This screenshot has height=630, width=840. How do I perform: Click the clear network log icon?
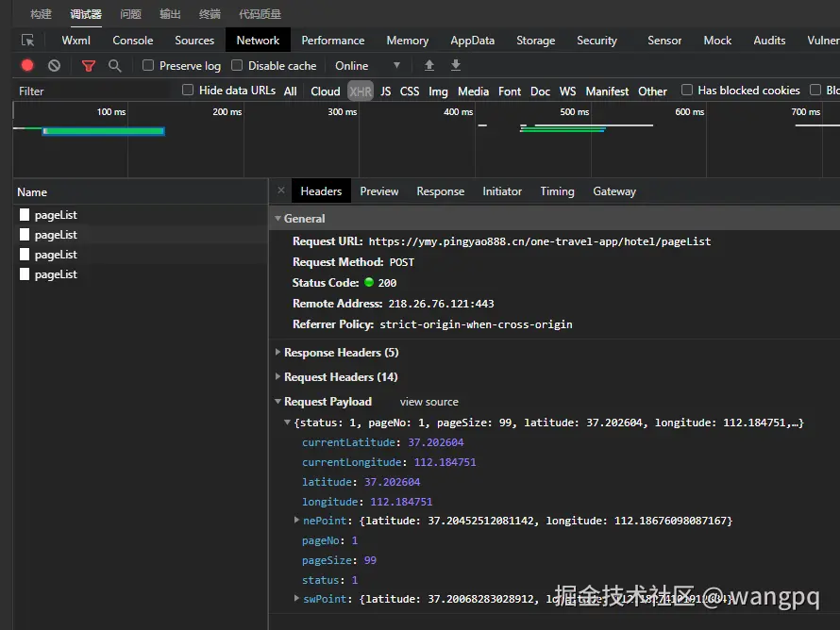[x=55, y=66]
